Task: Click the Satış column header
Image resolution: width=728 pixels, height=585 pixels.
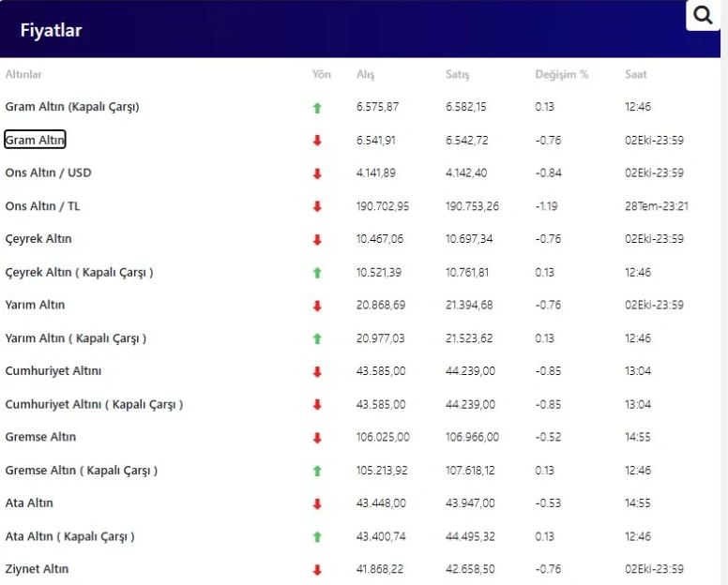Action: click(x=457, y=75)
